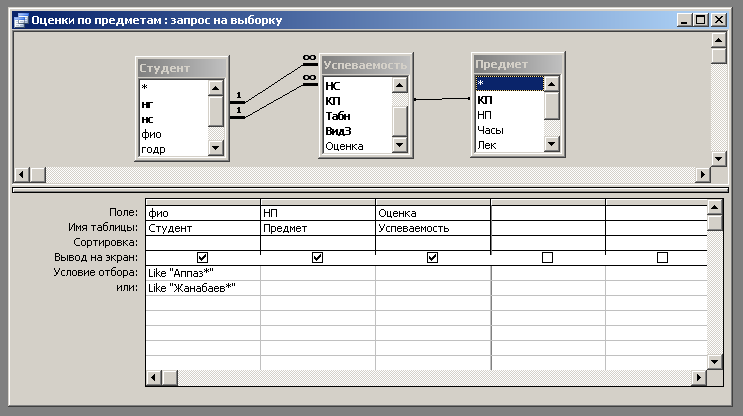Select highlighted asterisk in Предмет table
This screenshot has width=743, height=416.
click(x=509, y=83)
